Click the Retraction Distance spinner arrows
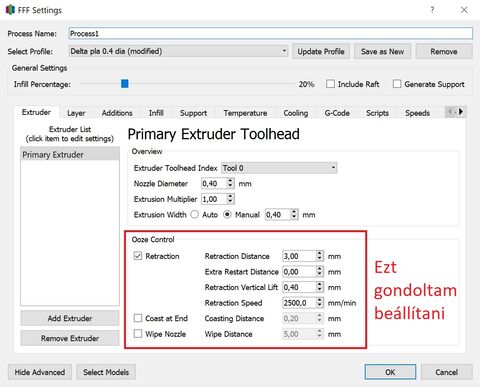Viewport: 480px width, 387px height. click(x=319, y=256)
